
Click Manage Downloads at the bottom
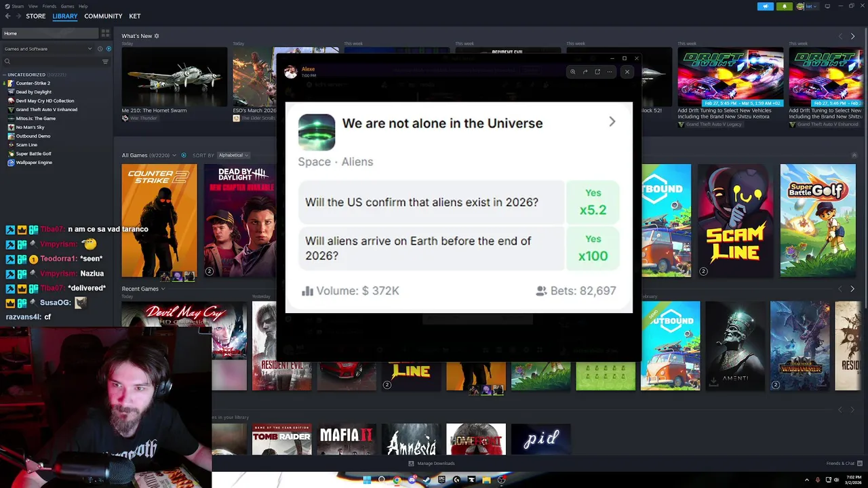[431, 464]
